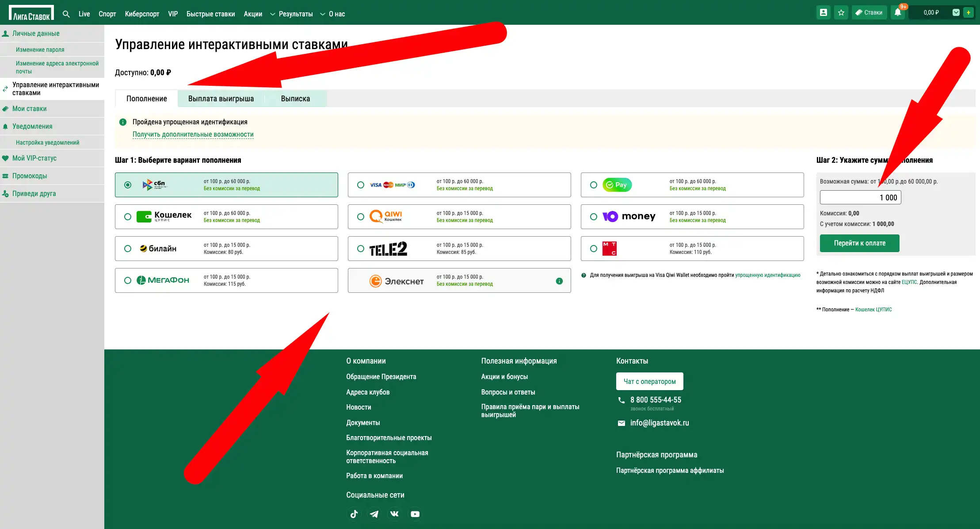Switch to Выплата выигрыша tab
Image resolution: width=980 pixels, height=529 pixels.
point(221,99)
